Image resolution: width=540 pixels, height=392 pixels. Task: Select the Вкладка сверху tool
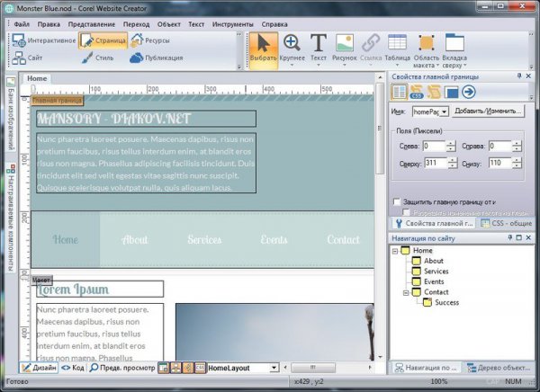[x=454, y=50]
